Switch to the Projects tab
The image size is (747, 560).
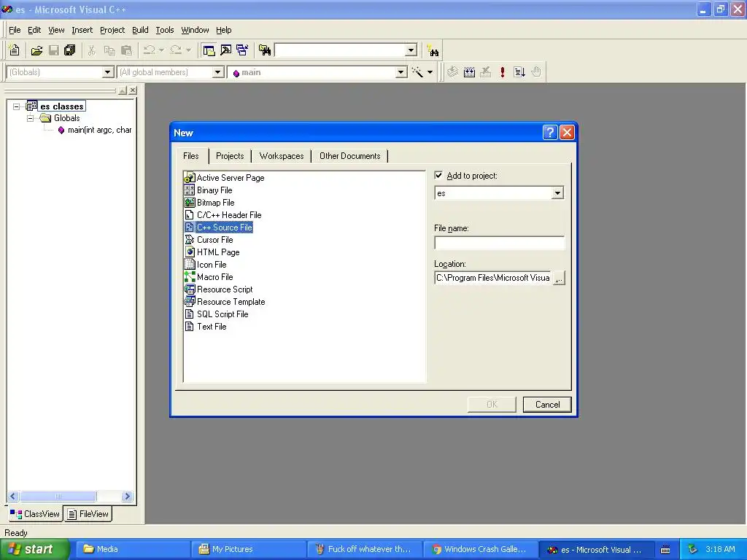pyautogui.click(x=230, y=156)
